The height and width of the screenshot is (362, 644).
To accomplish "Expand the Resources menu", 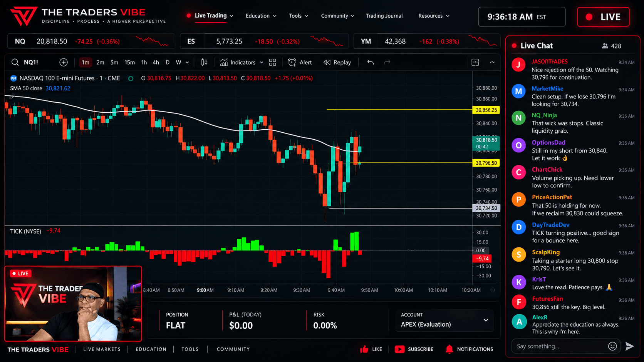I will click(x=434, y=16).
